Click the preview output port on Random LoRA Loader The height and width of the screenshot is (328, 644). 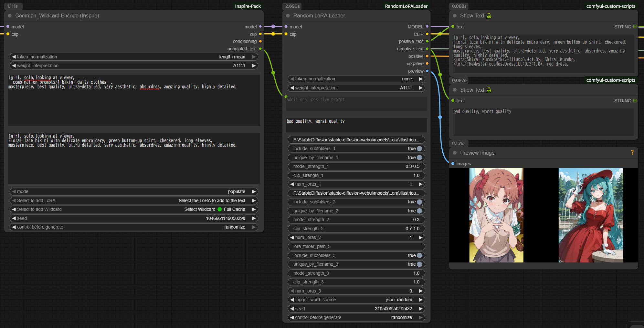pos(427,71)
